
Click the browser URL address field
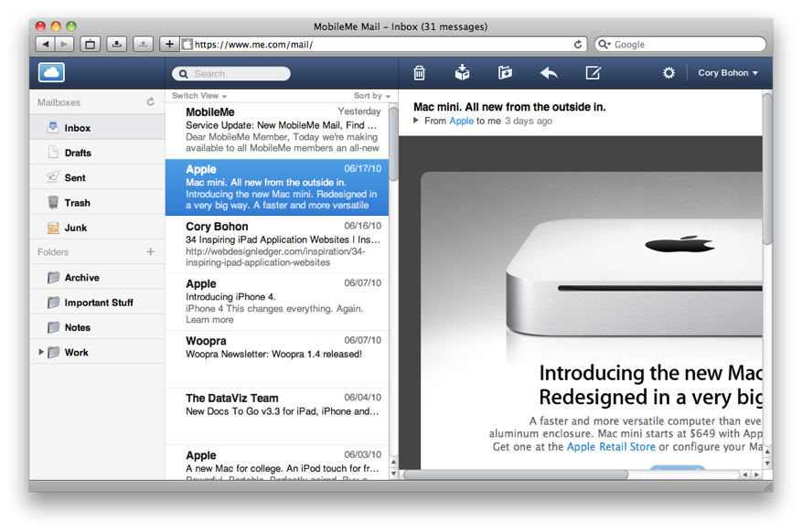pyautogui.click(x=381, y=45)
